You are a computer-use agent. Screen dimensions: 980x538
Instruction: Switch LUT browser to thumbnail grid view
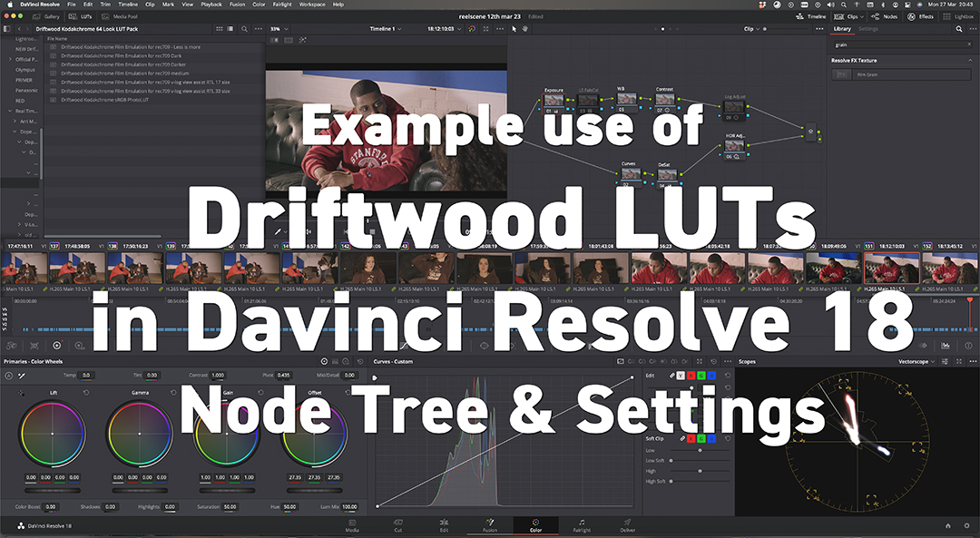click(220, 29)
